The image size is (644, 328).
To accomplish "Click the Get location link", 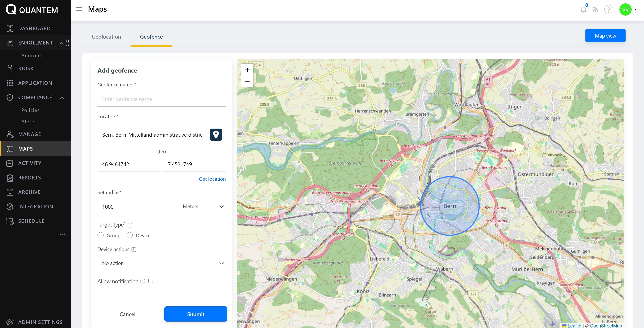I will pyautogui.click(x=212, y=179).
